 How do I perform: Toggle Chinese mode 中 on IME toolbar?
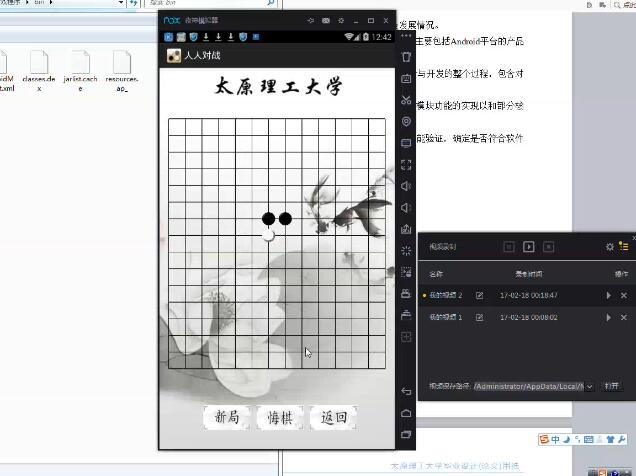[x=555, y=439]
